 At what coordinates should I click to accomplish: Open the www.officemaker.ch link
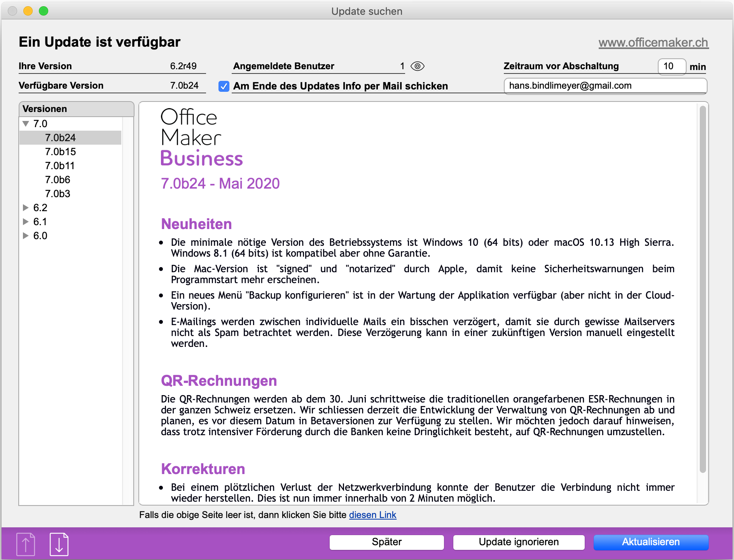(x=654, y=42)
